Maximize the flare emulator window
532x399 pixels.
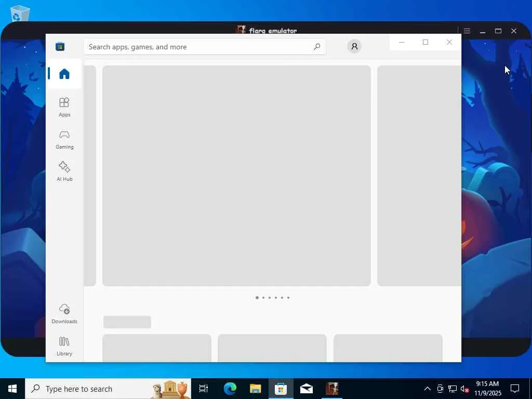(x=498, y=31)
